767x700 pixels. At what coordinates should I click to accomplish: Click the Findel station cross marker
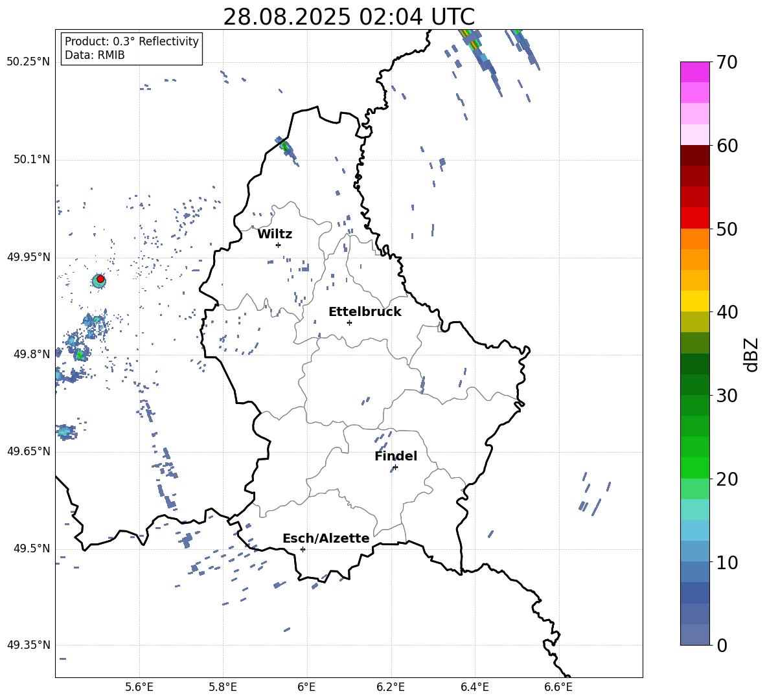point(396,468)
